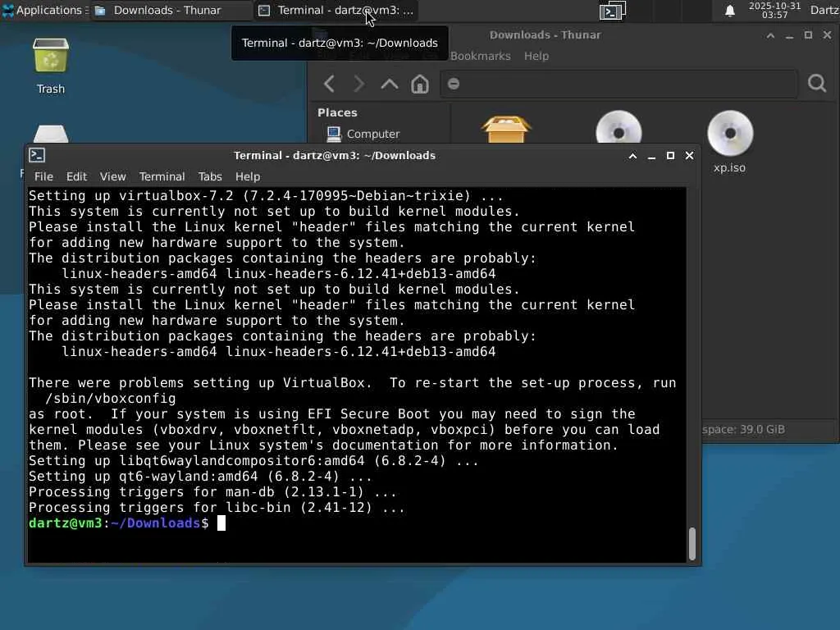Image resolution: width=840 pixels, height=630 pixels.
Task: Select the middle disc image file in Thunar
Action: tap(619, 127)
